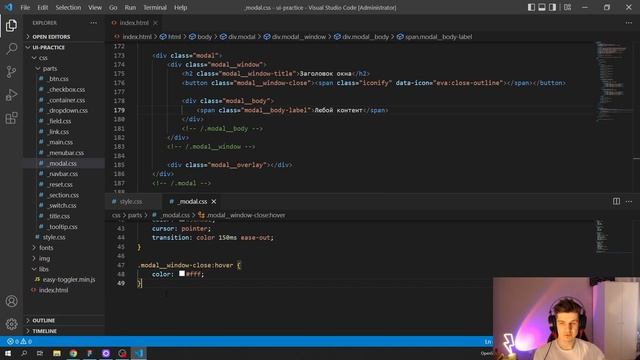Click the white #fff color swatch
The width and height of the screenshot is (640, 360).
click(x=182, y=273)
